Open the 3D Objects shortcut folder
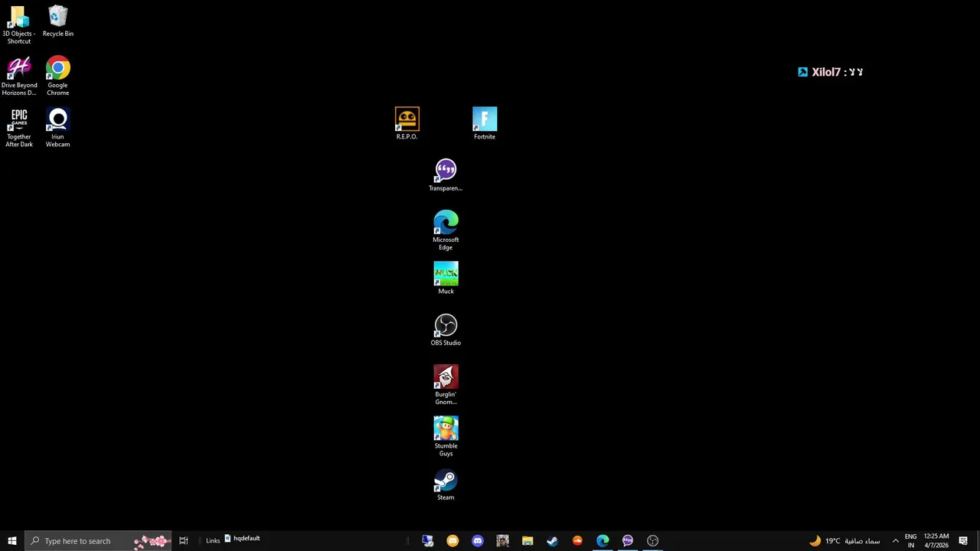 point(18,24)
